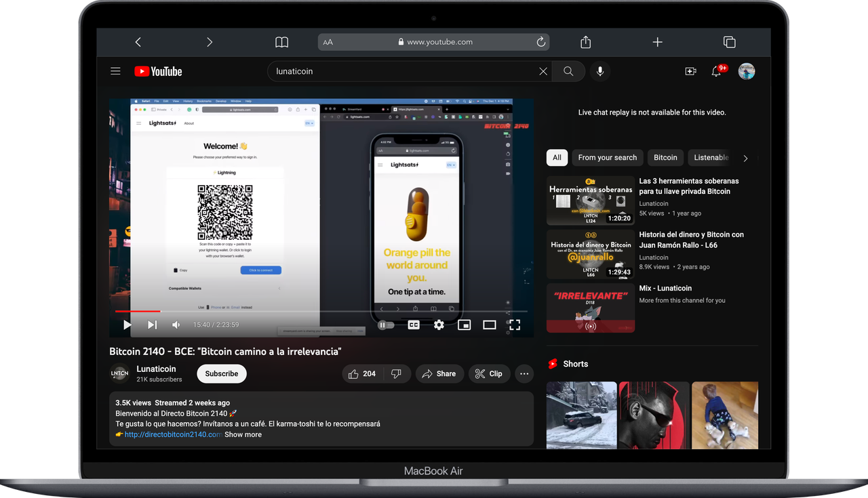Screen dimensions: 868x498
Task: Go forward with Safari forward arrow
Action: (x=210, y=42)
